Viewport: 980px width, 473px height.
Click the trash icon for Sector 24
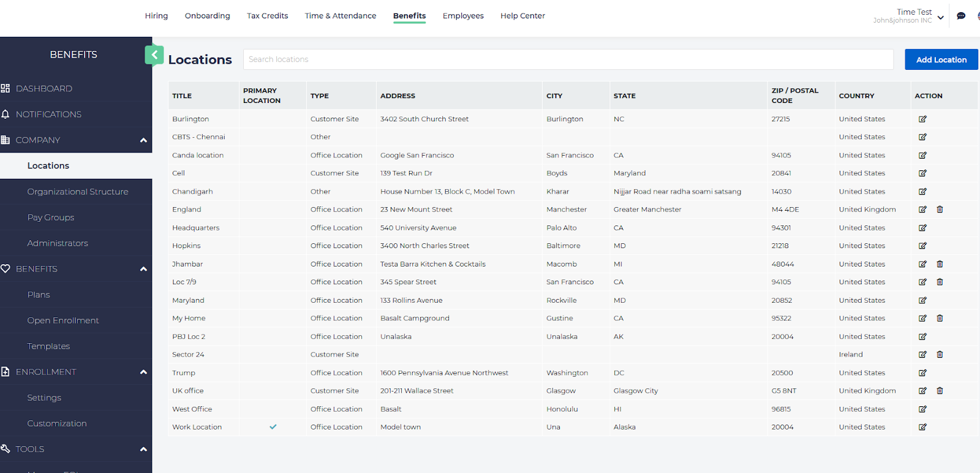[940, 355]
